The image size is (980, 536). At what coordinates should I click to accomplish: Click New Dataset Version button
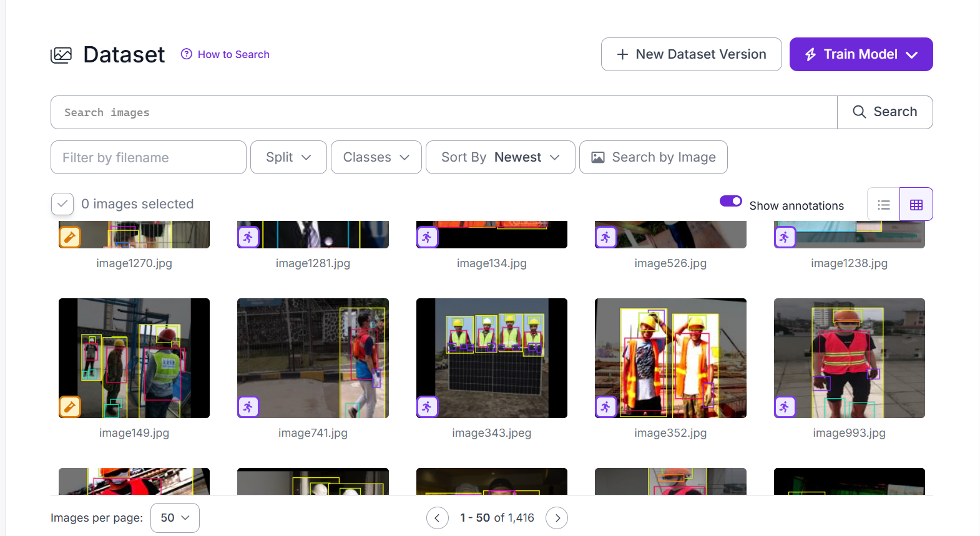[x=691, y=54]
